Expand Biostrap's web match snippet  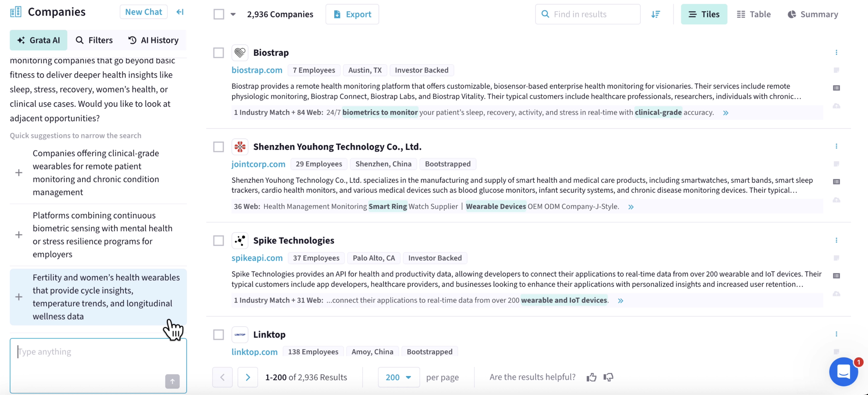pyautogui.click(x=726, y=112)
